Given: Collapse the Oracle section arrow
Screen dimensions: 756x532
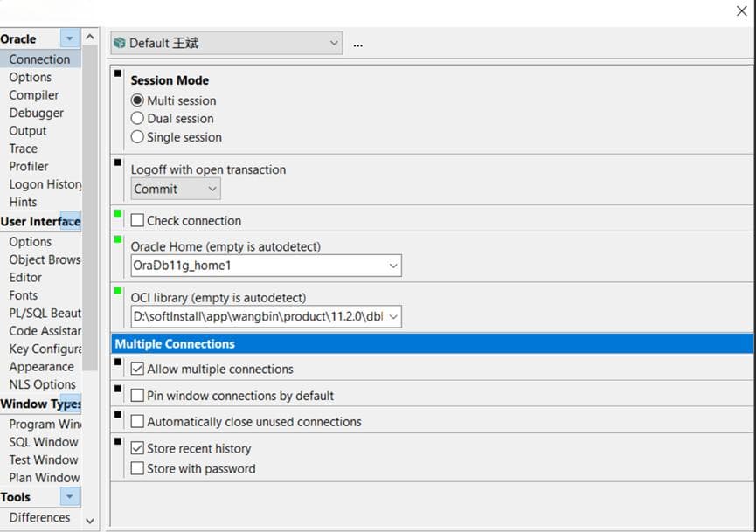Looking at the screenshot, I should (70, 38).
